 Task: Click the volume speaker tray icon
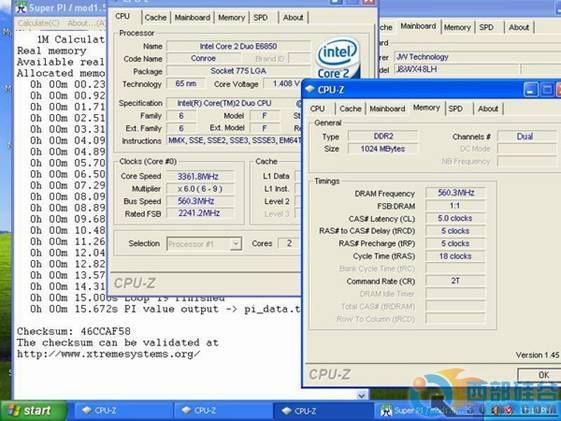(x=496, y=410)
